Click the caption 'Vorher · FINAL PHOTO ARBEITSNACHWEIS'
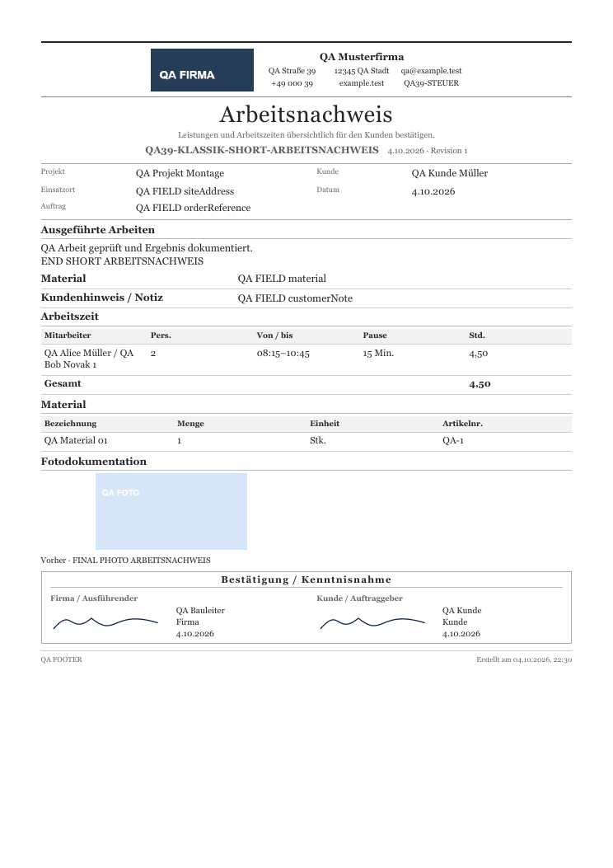This screenshot has width=613, height=868. point(125,561)
